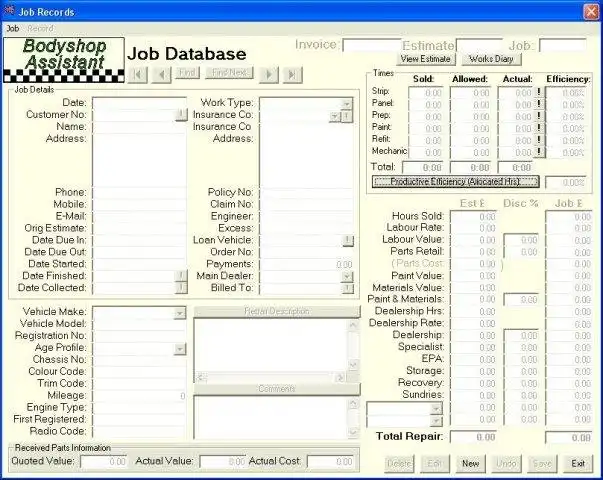Click the Delete button
Image resolution: width=603 pixels, height=480 pixels.
[x=399, y=464]
